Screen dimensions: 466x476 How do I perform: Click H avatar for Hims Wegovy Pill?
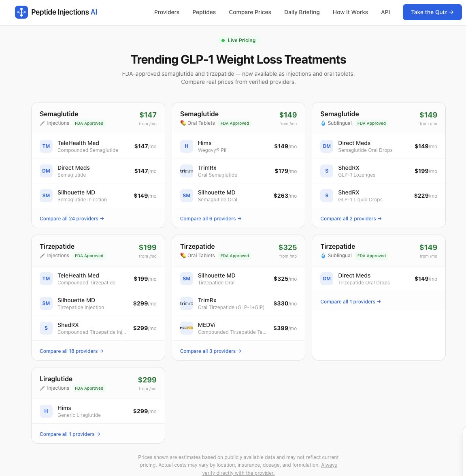(x=187, y=146)
